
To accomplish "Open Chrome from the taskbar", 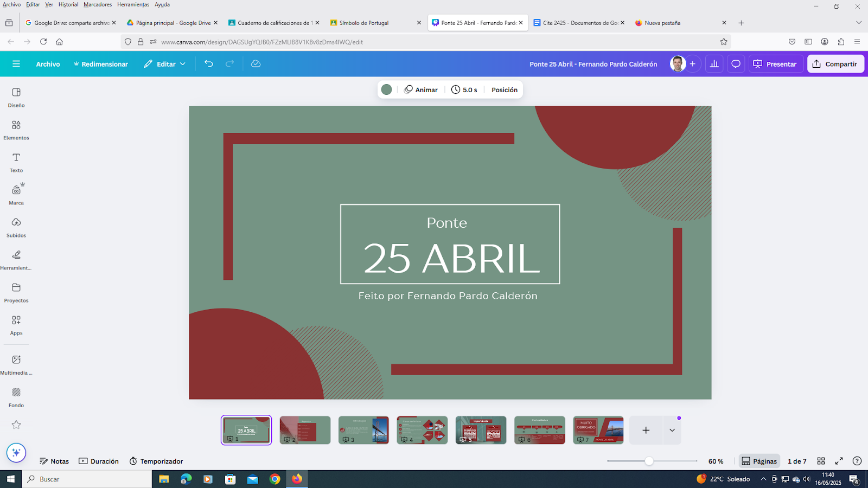I will [x=275, y=479].
